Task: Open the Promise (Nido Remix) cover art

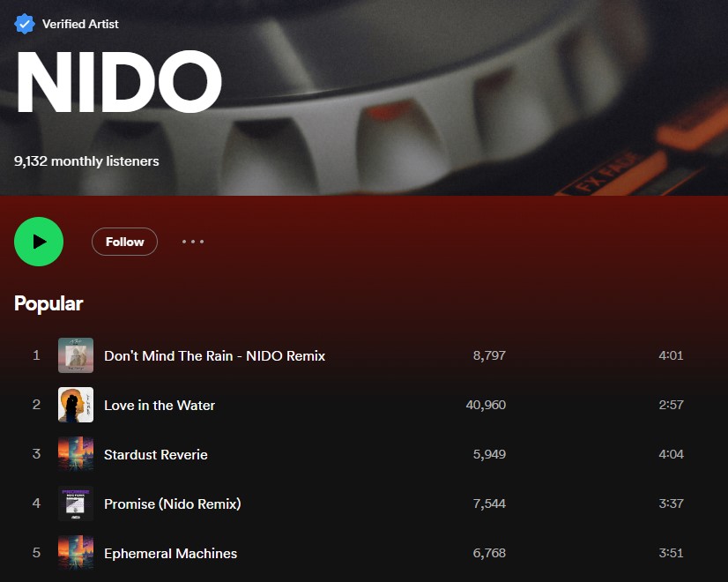Action: (x=76, y=504)
